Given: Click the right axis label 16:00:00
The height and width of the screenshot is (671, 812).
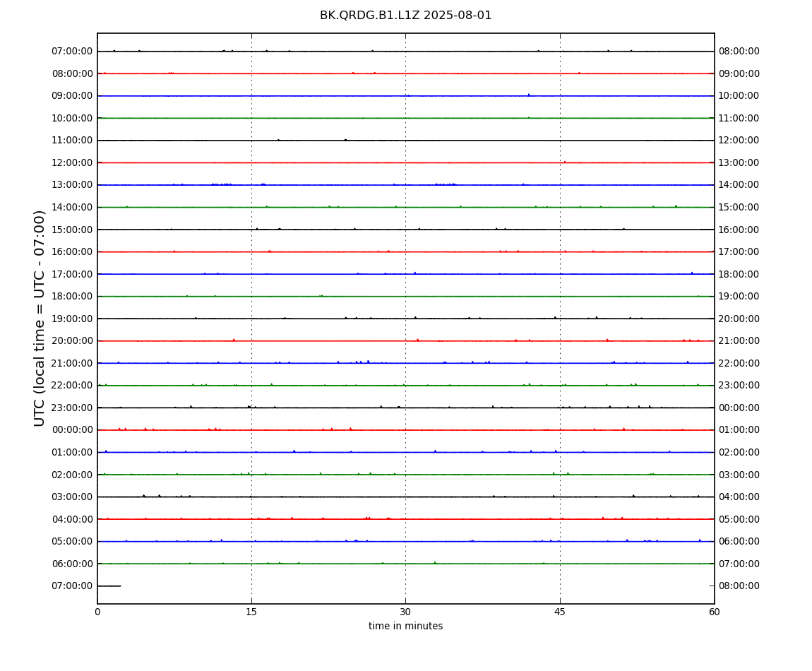Looking at the screenshot, I should (739, 230).
